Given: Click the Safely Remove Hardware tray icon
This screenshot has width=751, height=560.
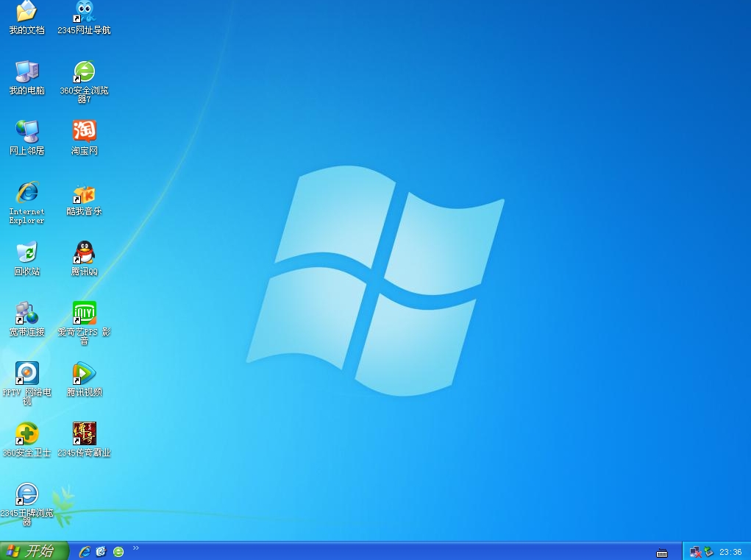Looking at the screenshot, I should click(708, 552).
